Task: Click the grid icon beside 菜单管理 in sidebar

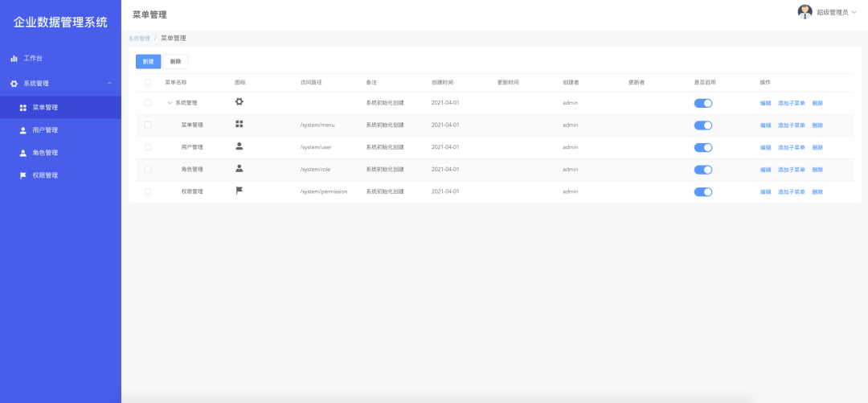Action: pos(23,108)
